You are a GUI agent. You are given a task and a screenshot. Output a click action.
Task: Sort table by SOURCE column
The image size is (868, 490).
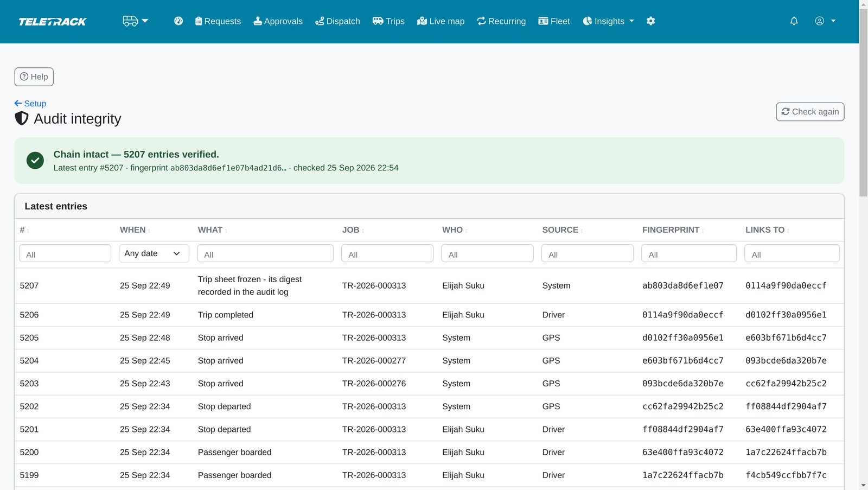(x=563, y=230)
